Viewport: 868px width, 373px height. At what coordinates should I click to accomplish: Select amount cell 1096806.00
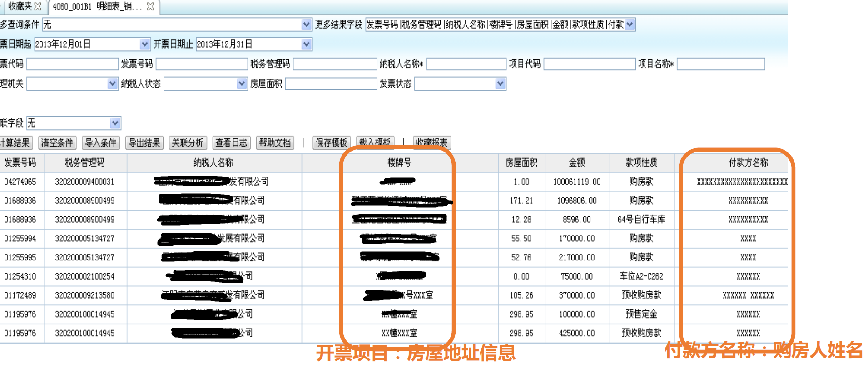click(577, 201)
